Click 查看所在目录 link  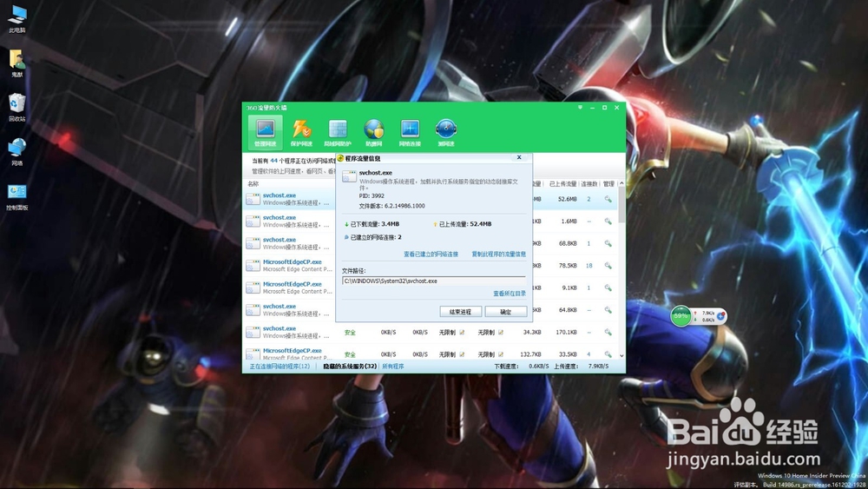[510, 294]
